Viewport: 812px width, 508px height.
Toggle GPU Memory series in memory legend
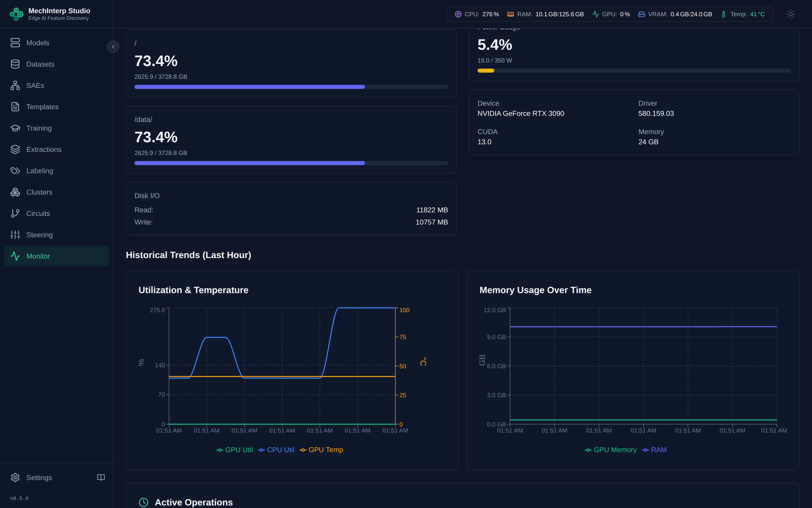(610, 450)
